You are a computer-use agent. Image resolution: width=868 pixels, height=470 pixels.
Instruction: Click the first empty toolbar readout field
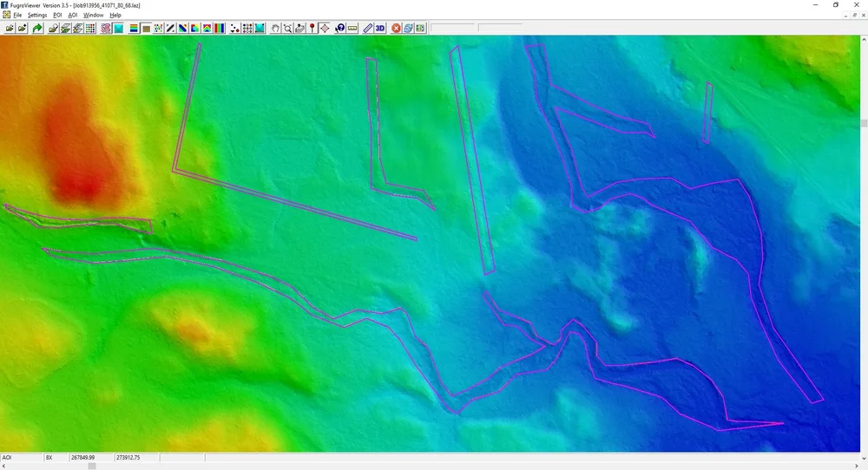pos(453,29)
